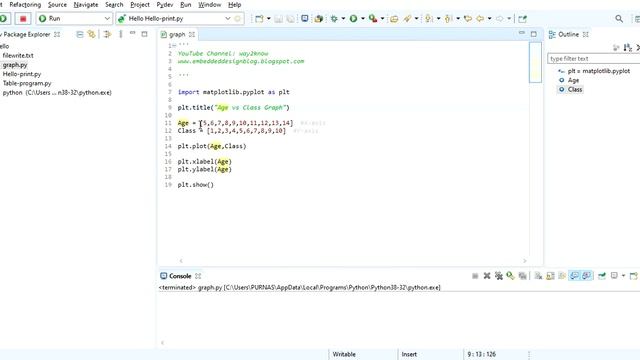Click the red Stop launch button
Screen dimensions: 640x360
pyautogui.click(x=23, y=18)
